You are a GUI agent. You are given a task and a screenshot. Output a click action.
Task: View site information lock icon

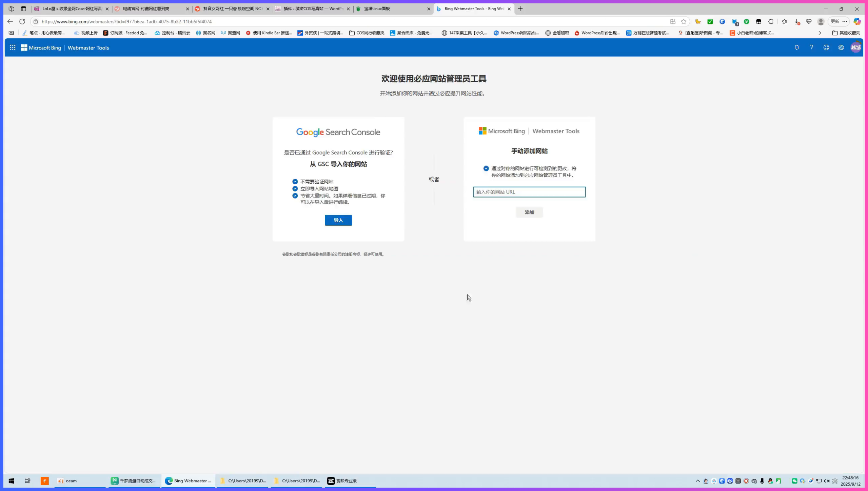coord(36,21)
